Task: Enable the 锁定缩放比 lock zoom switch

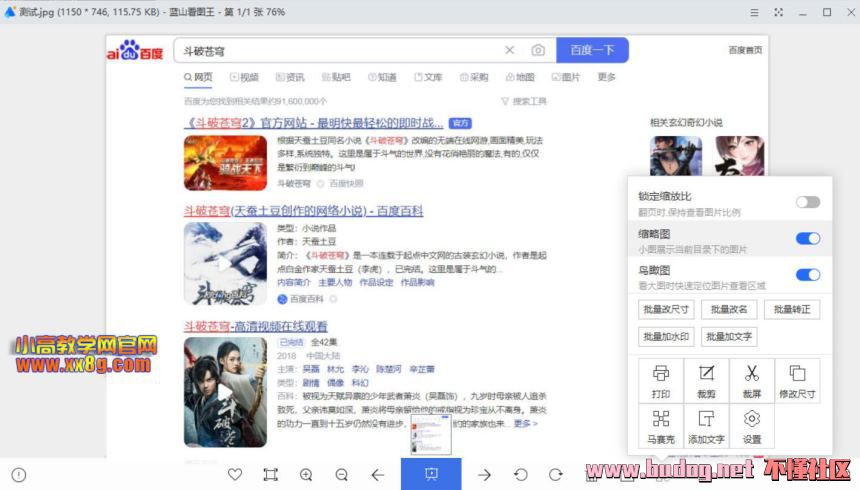Action: 808,202
